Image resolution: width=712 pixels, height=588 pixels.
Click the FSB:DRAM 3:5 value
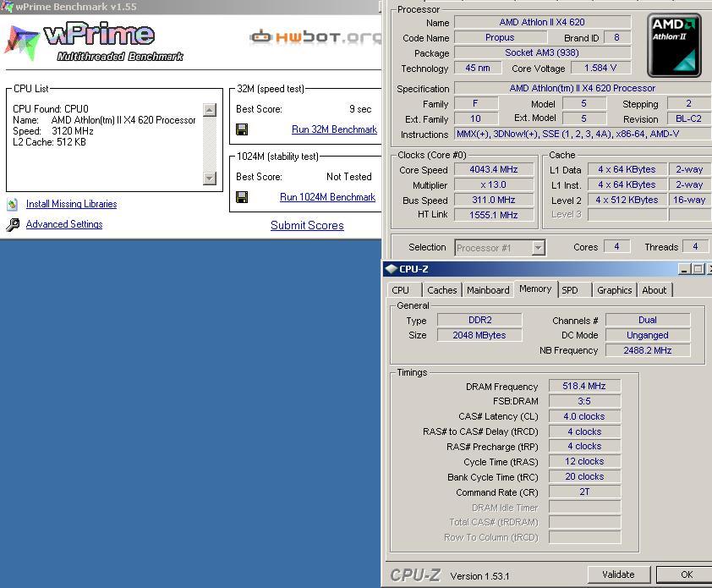click(x=584, y=401)
